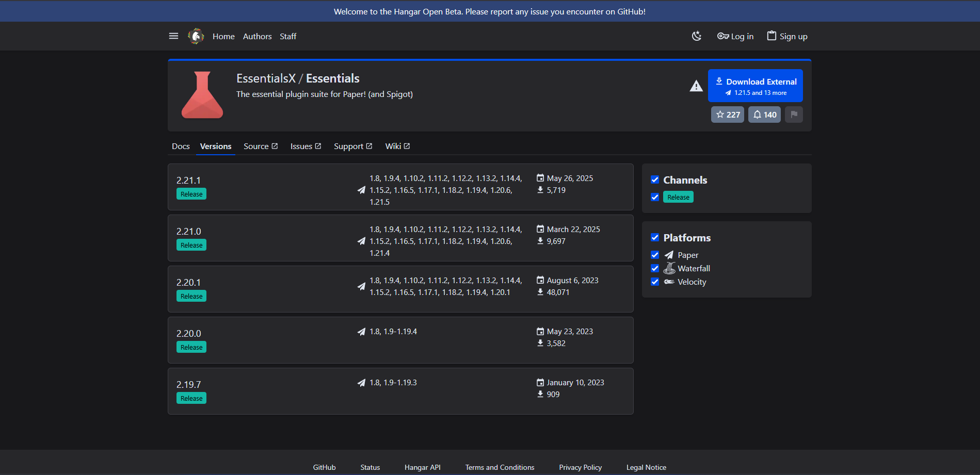Uncheck the Paper platform checkbox
The height and width of the screenshot is (475, 980).
pyautogui.click(x=655, y=255)
